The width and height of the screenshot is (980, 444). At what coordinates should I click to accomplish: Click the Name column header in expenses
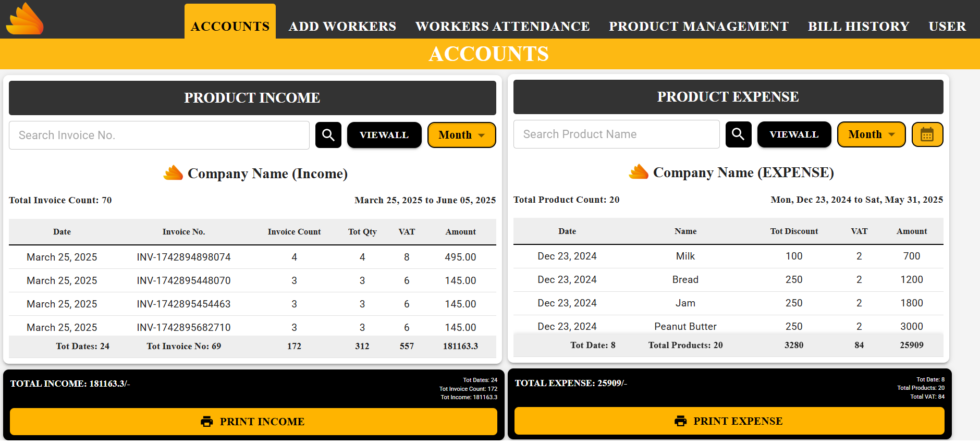coord(685,231)
